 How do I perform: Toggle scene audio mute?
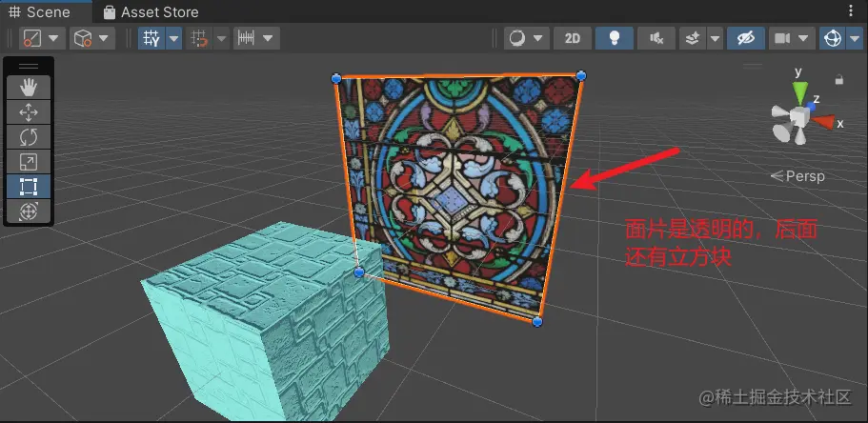656,38
